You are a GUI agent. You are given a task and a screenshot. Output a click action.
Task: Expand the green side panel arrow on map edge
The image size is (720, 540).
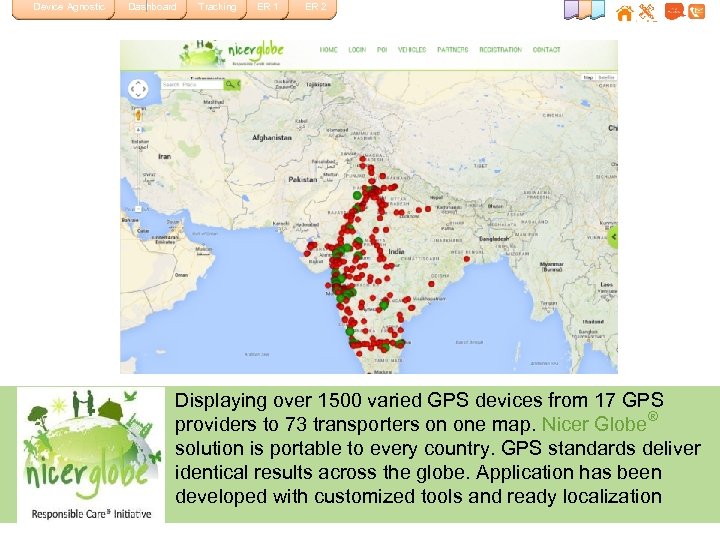click(x=613, y=237)
